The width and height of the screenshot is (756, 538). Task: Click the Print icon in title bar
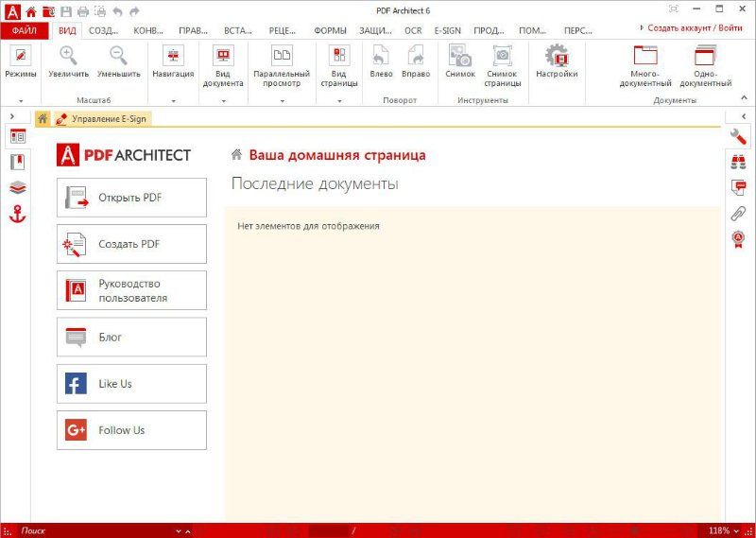point(83,11)
